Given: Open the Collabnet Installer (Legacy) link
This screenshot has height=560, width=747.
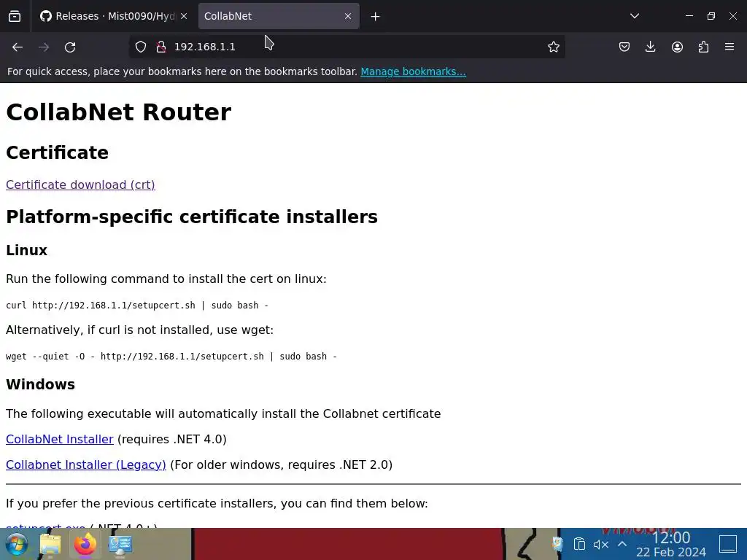Looking at the screenshot, I should click(x=86, y=464).
